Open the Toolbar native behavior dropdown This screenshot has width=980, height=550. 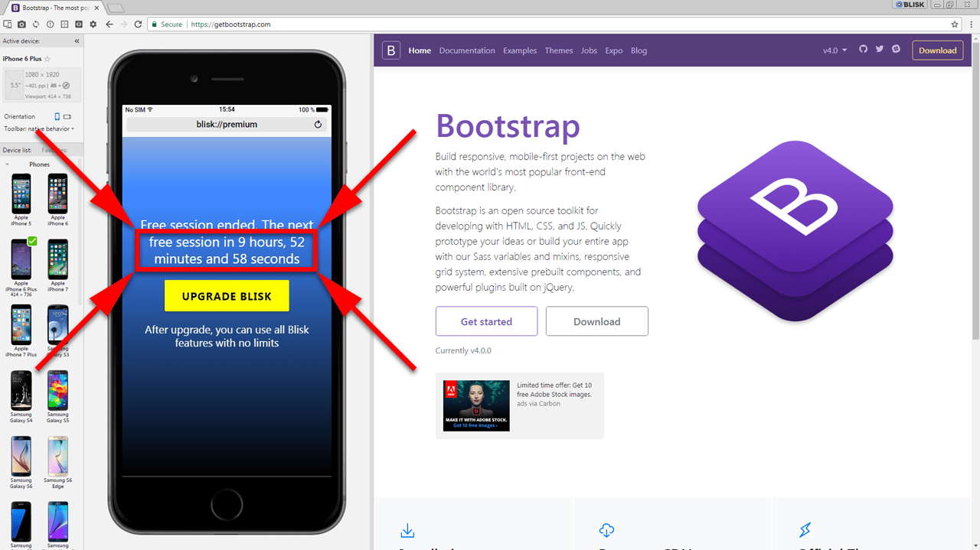coord(39,129)
